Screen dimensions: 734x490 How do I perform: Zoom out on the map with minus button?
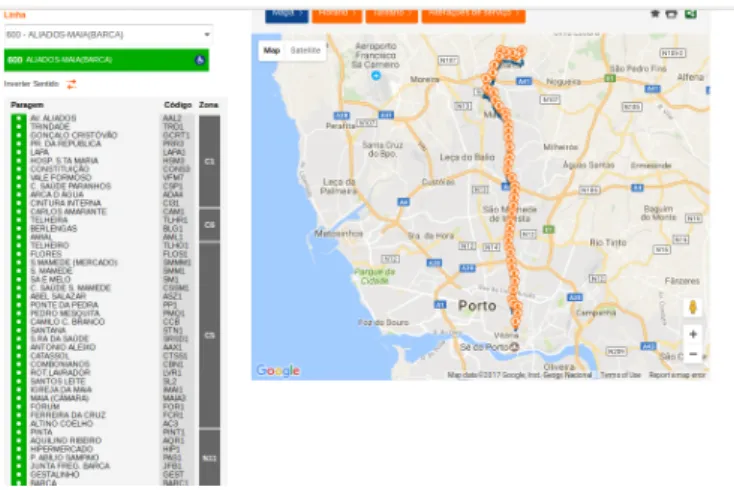(693, 354)
